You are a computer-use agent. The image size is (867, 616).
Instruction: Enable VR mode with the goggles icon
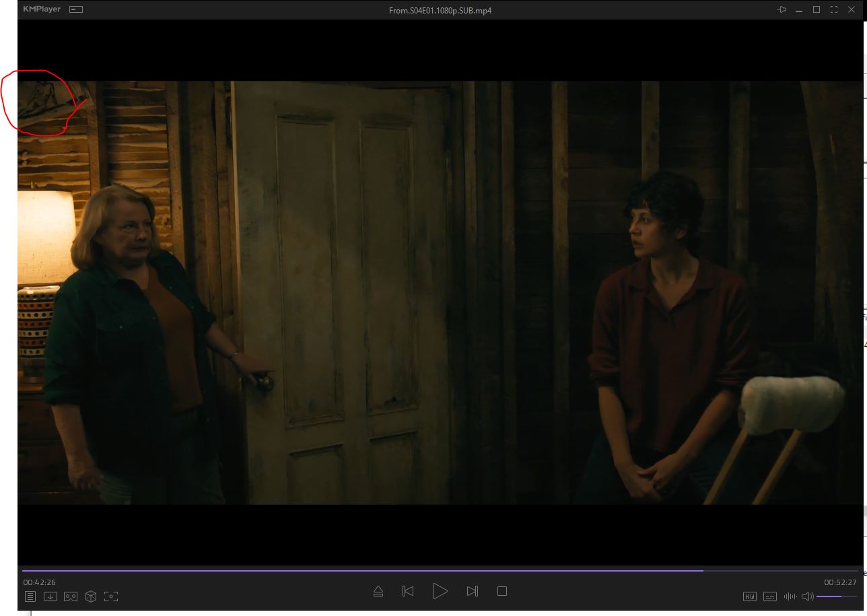click(x=71, y=596)
